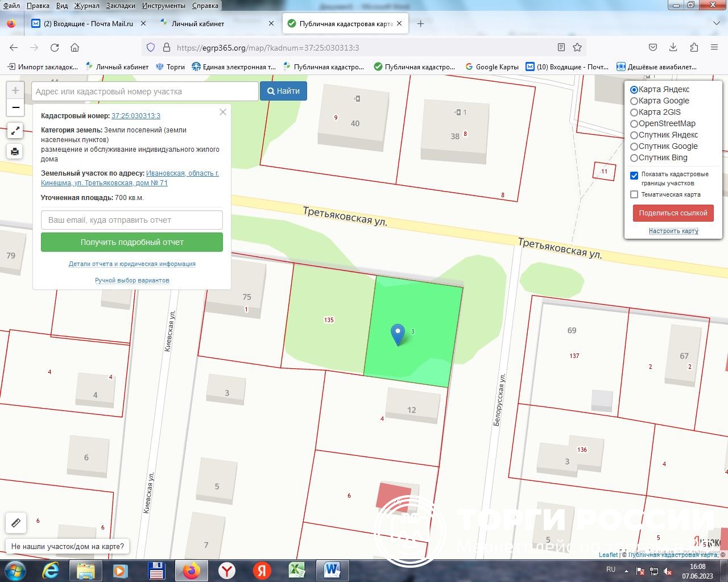
Task: Open Pocket save icon
Action: coord(653,47)
